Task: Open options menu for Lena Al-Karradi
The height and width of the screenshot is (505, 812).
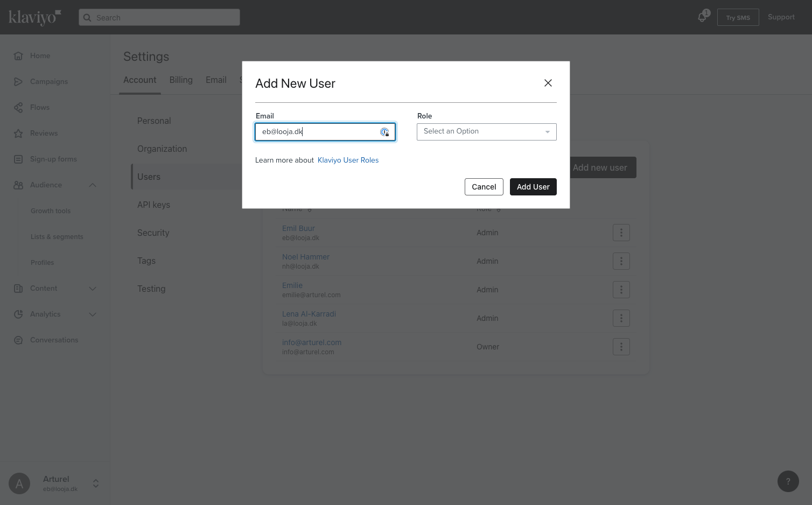Action: click(621, 318)
